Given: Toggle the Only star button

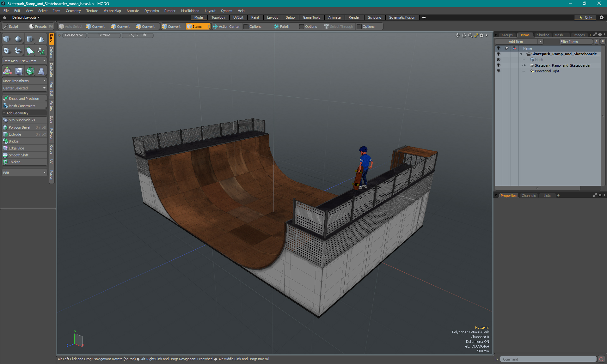Looking at the screenshot, I should pyautogui.click(x=585, y=17).
